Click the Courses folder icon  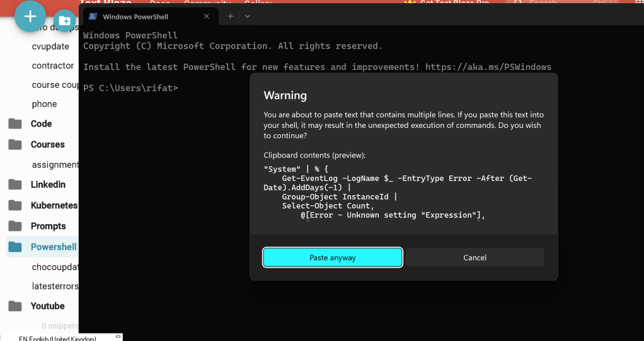coord(14,144)
